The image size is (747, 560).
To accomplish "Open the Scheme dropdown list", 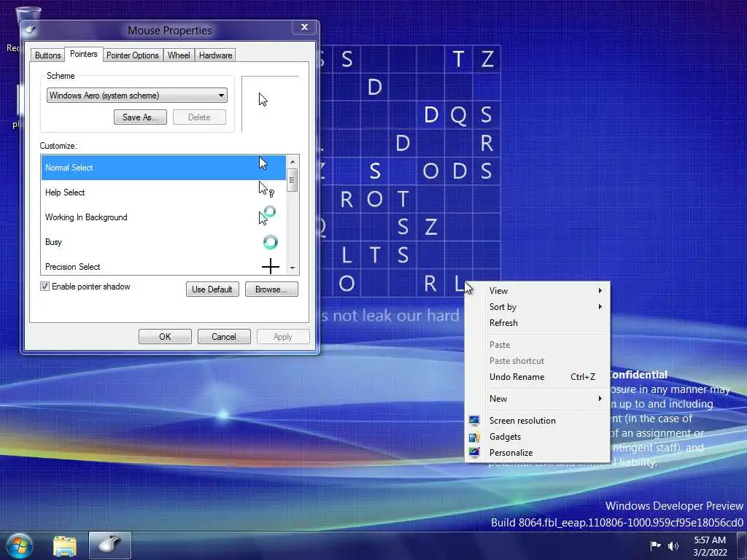I will click(136, 96).
